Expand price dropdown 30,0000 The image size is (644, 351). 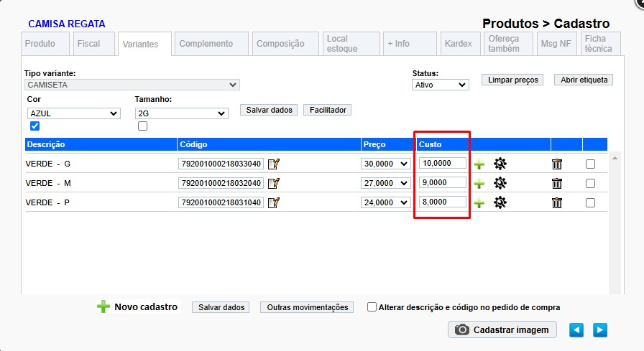click(386, 164)
